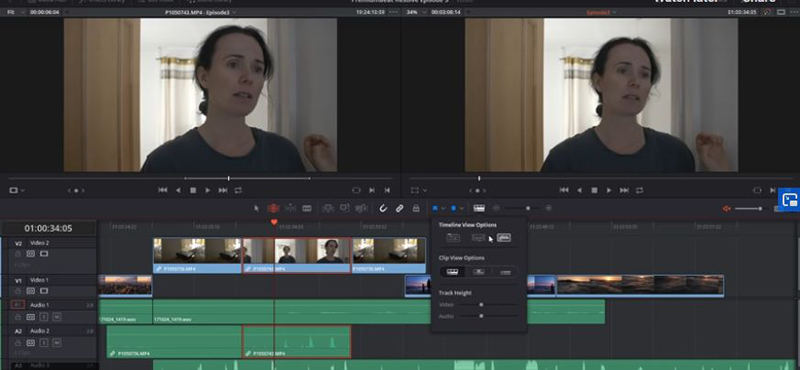Image resolution: width=800 pixels, height=370 pixels.
Task: Play forward in source viewer
Action: (x=208, y=190)
